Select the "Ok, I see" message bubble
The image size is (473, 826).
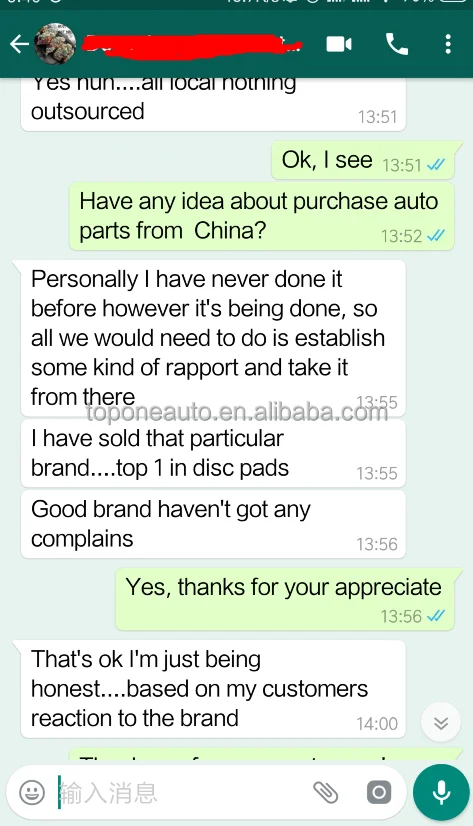click(x=363, y=160)
